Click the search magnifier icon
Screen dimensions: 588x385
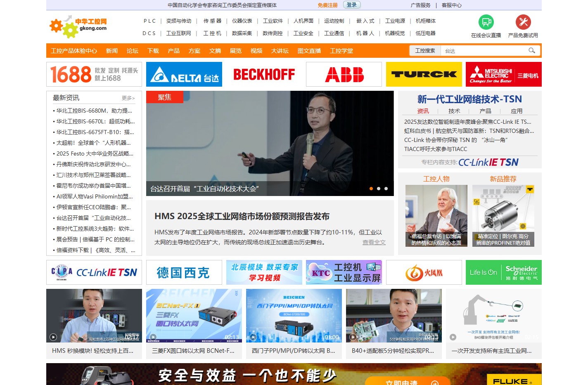coord(532,50)
